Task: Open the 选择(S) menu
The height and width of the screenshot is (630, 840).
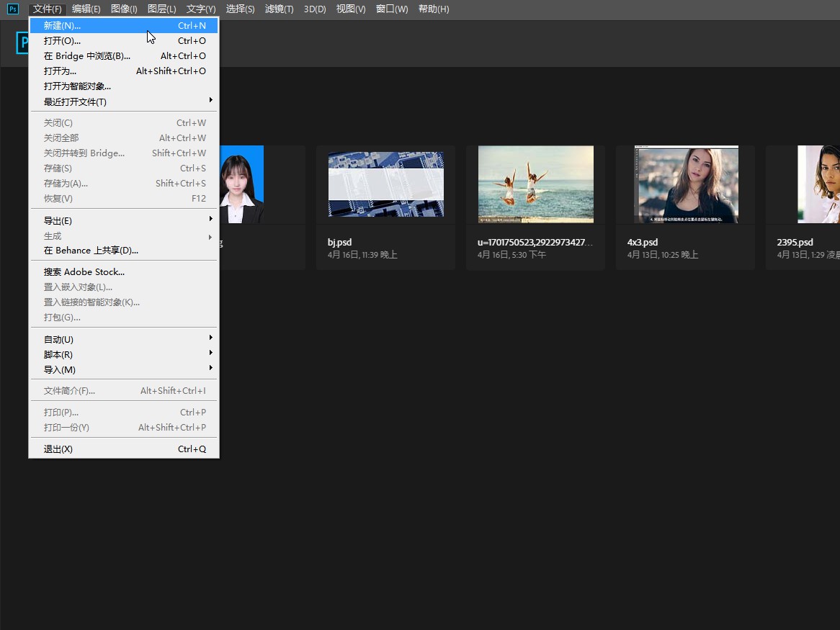Action: pos(240,9)
